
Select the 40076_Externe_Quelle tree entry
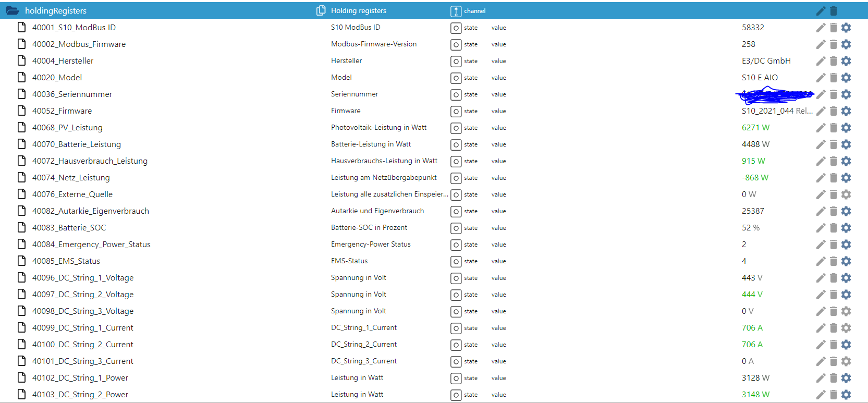[72, 194]
